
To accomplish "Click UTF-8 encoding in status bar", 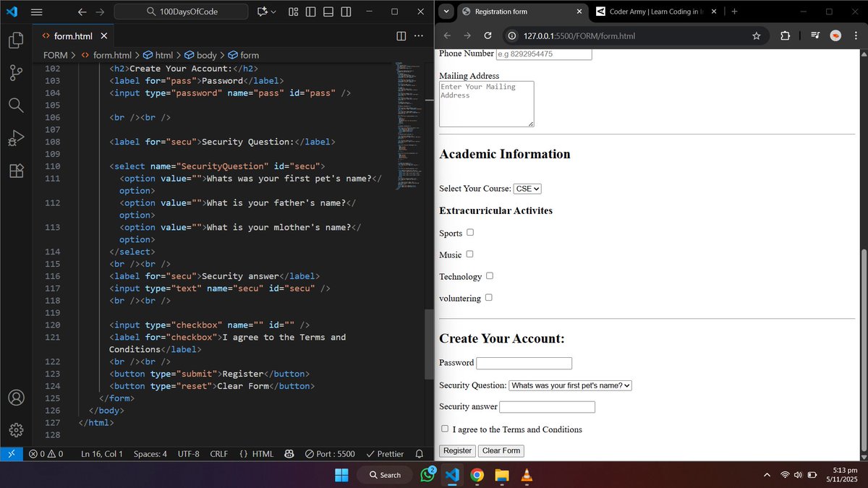I will pyautogui.click(x=188, y=454).
